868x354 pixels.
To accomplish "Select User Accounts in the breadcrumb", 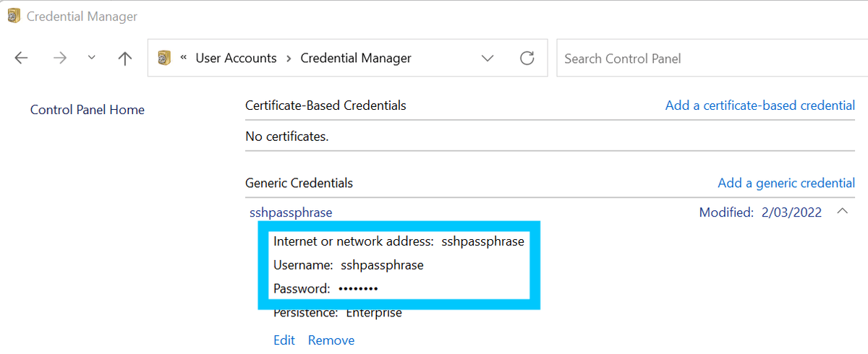I will click(236, 59).
